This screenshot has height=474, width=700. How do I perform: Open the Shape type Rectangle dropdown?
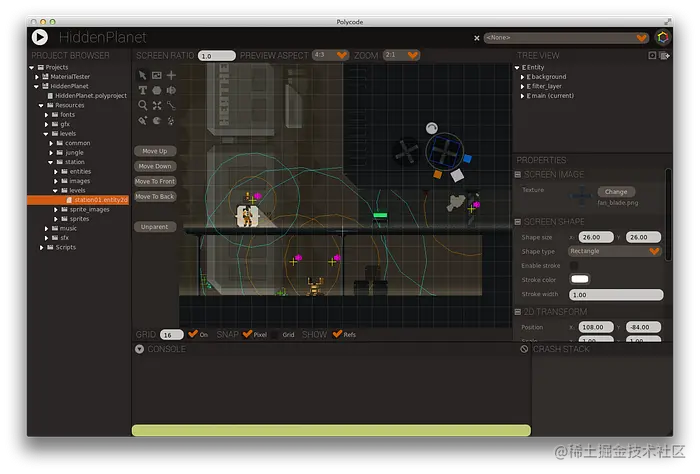point(614,251)
